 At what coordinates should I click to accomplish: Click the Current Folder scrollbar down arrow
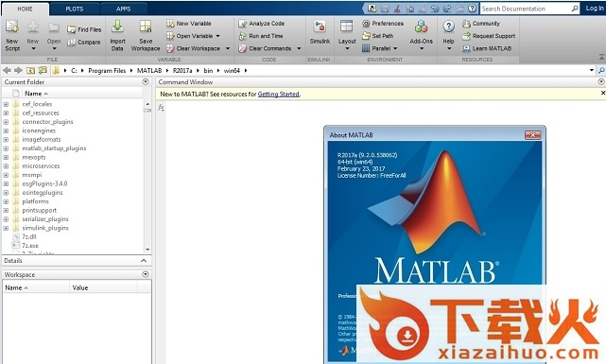coord(147,250)
